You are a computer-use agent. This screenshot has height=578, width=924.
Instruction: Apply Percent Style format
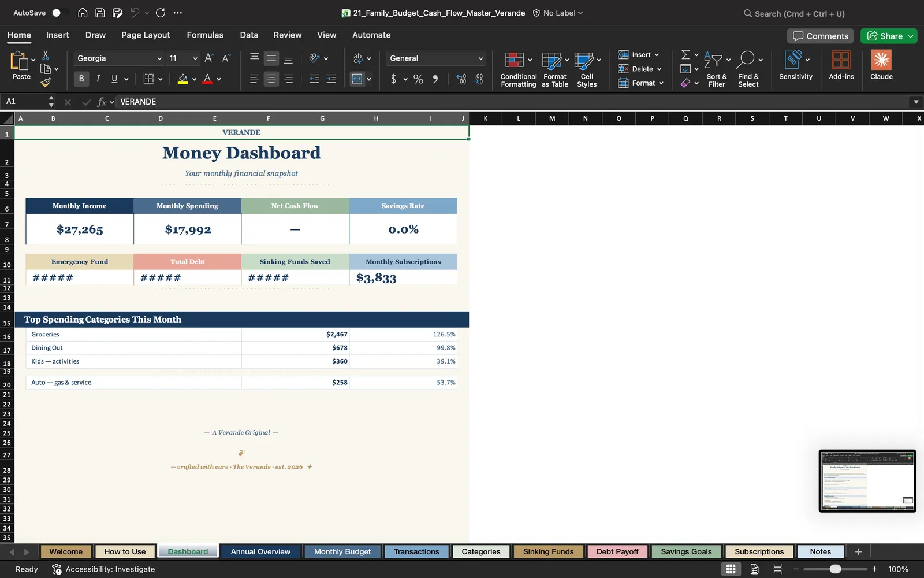pos(419,79)
